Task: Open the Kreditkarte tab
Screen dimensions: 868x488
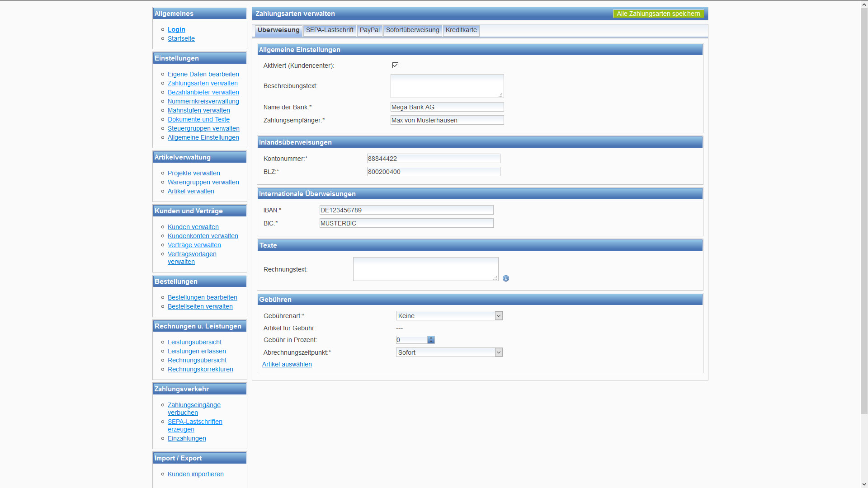Action: click(461, 30)
